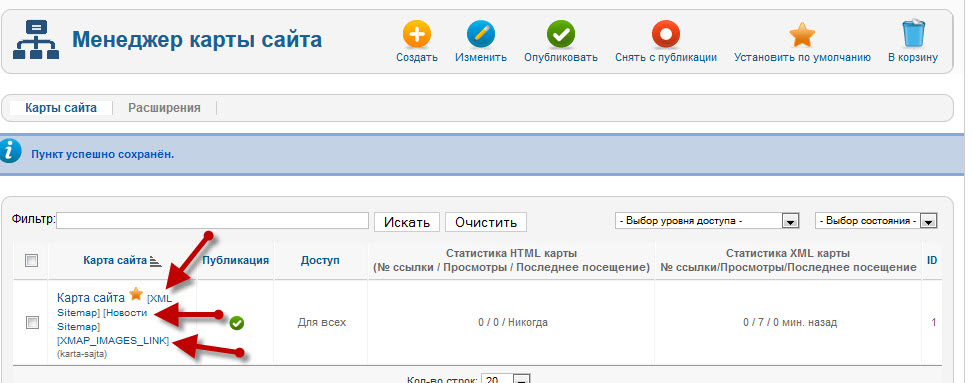973x383 pixels.
Task: Open the Выбор уровня доступа dropdown
Action: pos(706,220)
